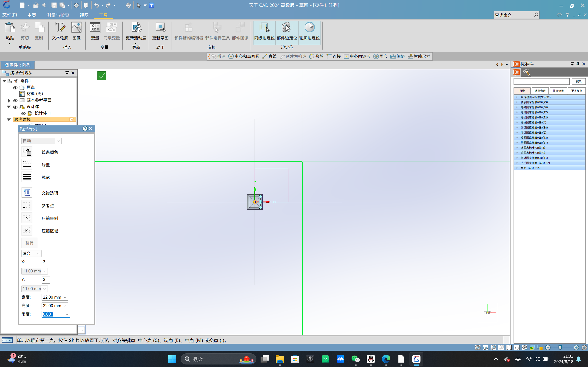
Task: Select Circle by Center Point (中心和点画圆)
Action: 244,56
